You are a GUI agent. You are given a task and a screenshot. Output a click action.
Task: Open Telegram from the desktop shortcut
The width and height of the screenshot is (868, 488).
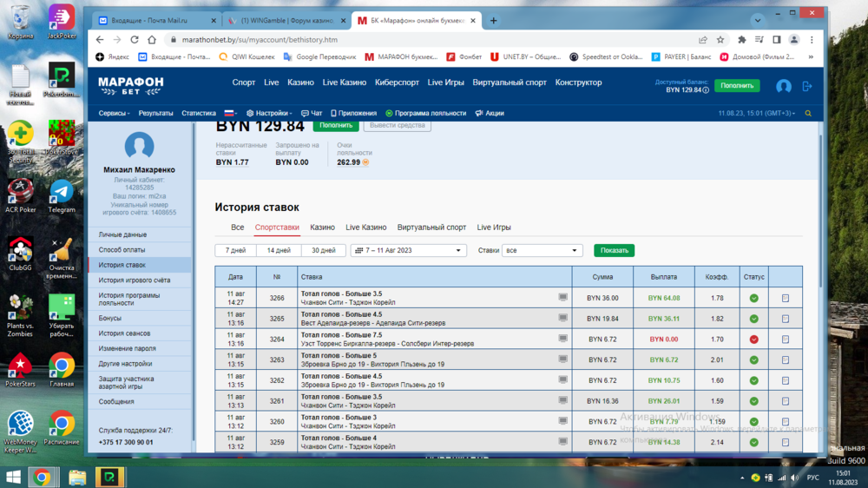(62, 196)
